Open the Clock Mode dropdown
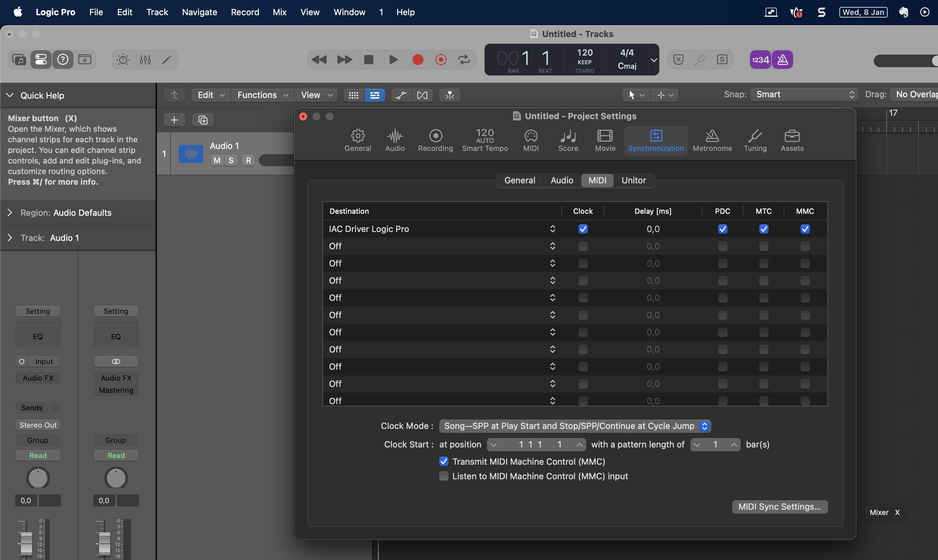This screenshot has height=560, width=938. tap(575, 426)
